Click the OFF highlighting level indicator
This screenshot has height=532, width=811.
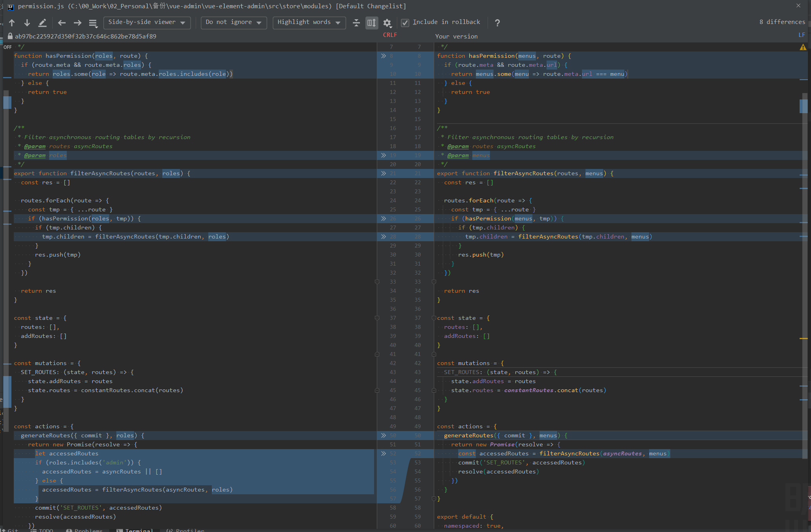(x=7, y=47)
